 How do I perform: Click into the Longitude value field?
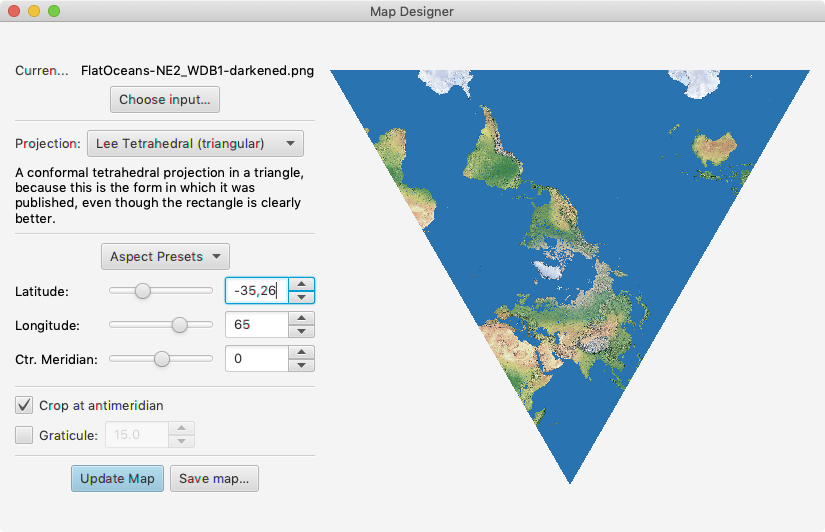(x=257, y=325)
